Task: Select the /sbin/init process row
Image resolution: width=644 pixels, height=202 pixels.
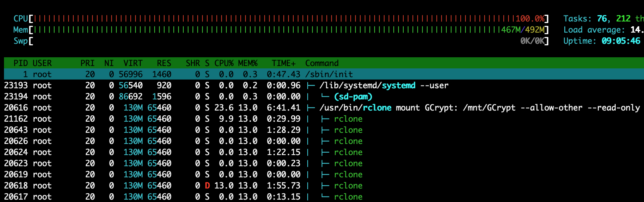Action: tap(329, 74)
